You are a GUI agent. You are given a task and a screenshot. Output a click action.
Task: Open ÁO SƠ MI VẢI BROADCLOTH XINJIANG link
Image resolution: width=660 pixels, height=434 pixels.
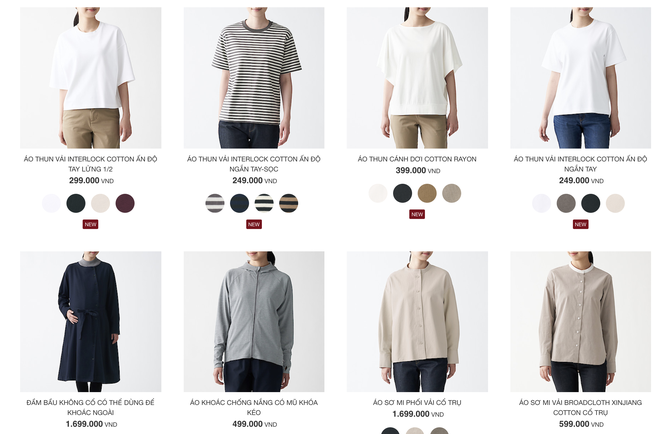click(x=580, y=407)
